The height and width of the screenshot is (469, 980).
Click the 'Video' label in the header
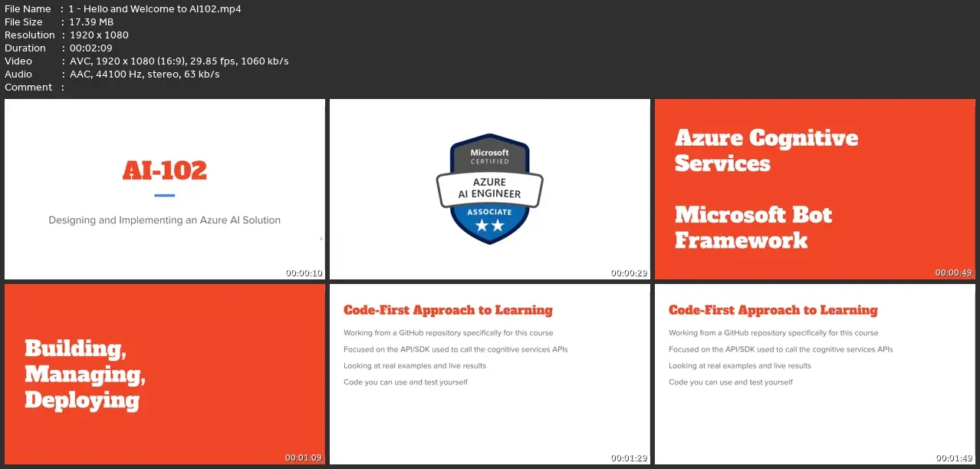click(x=18, y=61)
